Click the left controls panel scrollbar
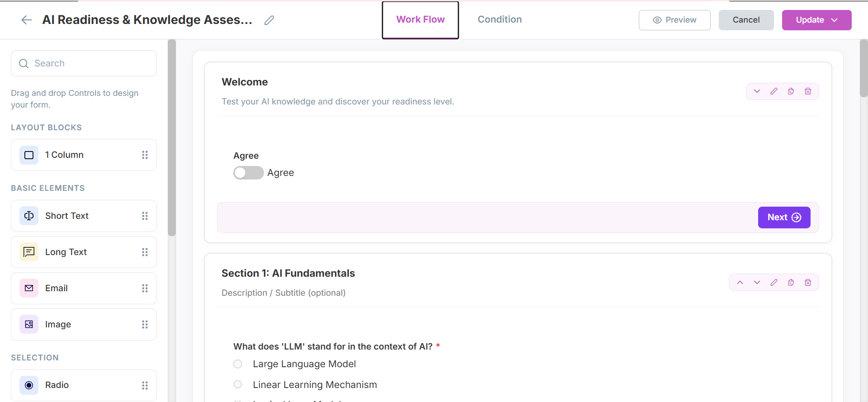This screenshot has width=868, height=402. [171, 138]
